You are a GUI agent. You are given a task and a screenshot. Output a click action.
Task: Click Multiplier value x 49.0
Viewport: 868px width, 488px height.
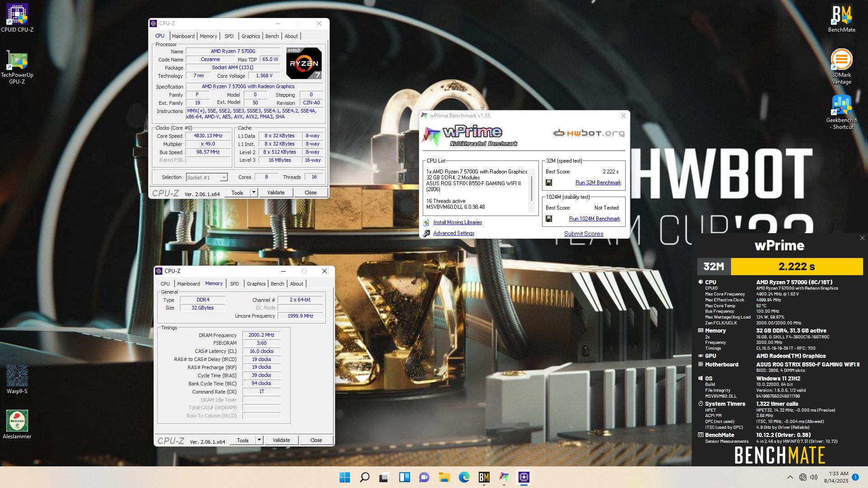pos(208,144)
